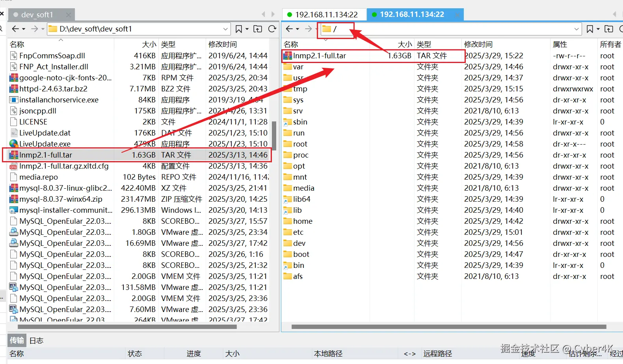Expand local back history dropdown
This screenshot has width=623, height=364.
click(x=24, y=29)
